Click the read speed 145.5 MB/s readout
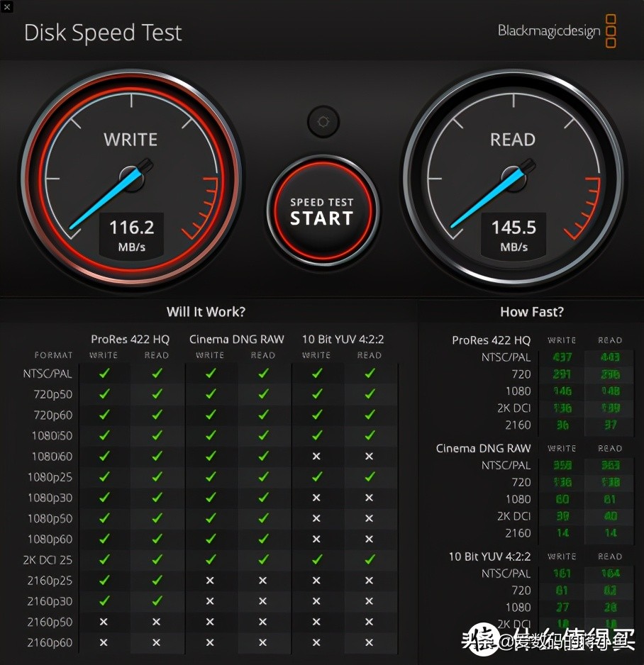Screen dimensions: 644x665 513,235
